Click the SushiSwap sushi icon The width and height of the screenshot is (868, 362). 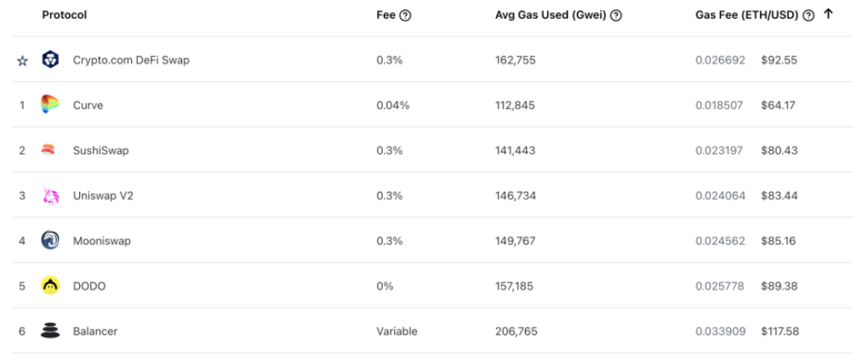pos(50,151)
